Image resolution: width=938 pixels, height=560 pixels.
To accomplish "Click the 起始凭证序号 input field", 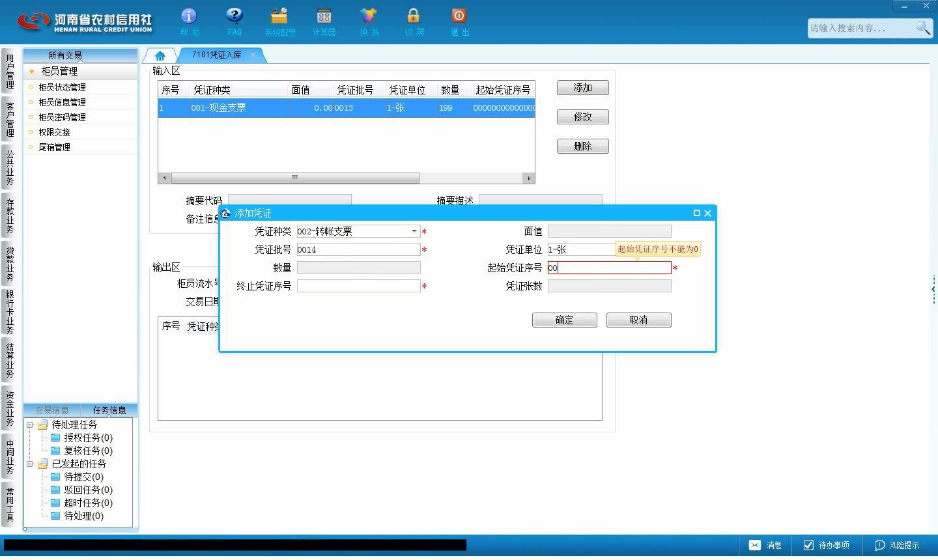I will pyautogui.click(x=610, y=268).
